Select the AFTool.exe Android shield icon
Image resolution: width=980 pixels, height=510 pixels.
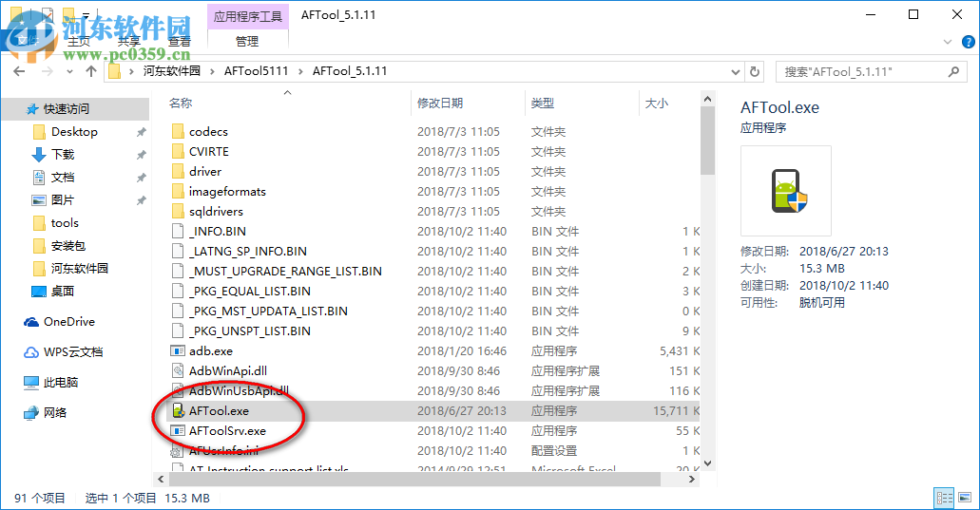tap(178, 410)
